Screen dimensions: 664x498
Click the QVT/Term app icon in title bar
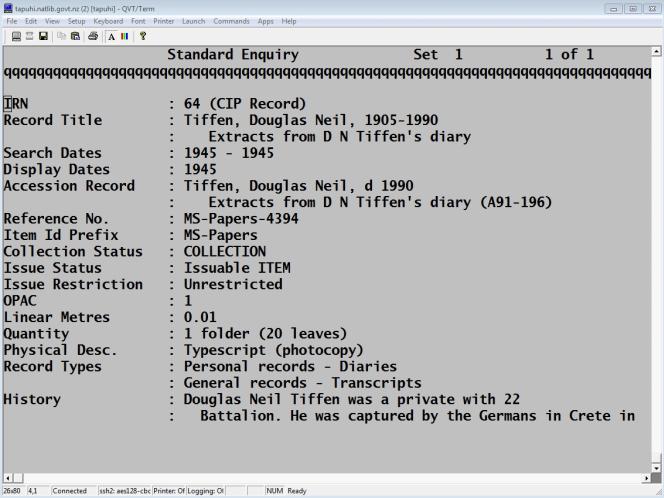click(x=8, y=8)
